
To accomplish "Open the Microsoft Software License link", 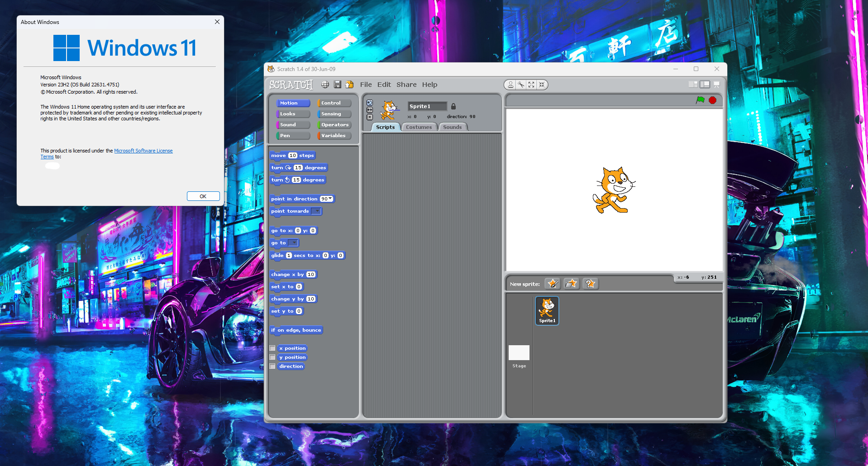I will (x=143, y=151).
